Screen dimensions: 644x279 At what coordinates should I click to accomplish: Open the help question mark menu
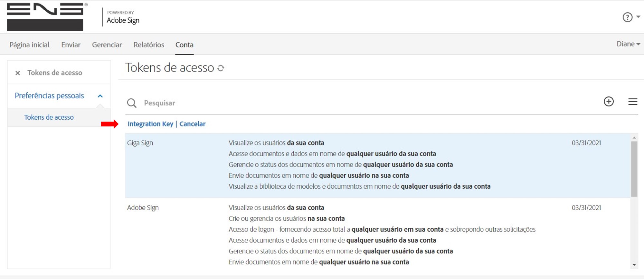[x=627, y=17]
